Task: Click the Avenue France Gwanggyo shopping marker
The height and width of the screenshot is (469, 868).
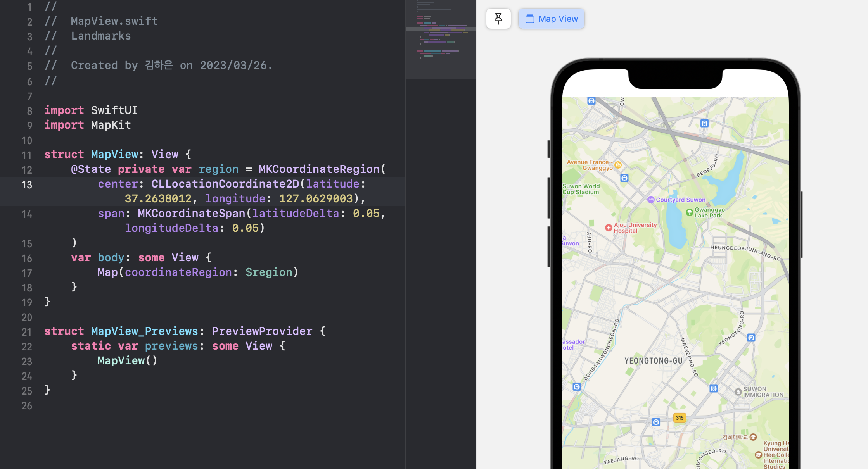Action: click(618, 165)
